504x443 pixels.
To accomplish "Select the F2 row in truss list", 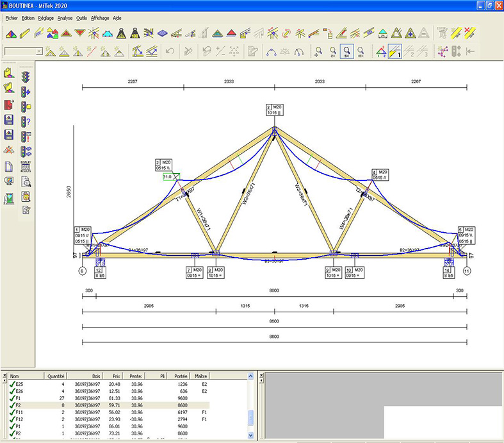I will 18,406.
